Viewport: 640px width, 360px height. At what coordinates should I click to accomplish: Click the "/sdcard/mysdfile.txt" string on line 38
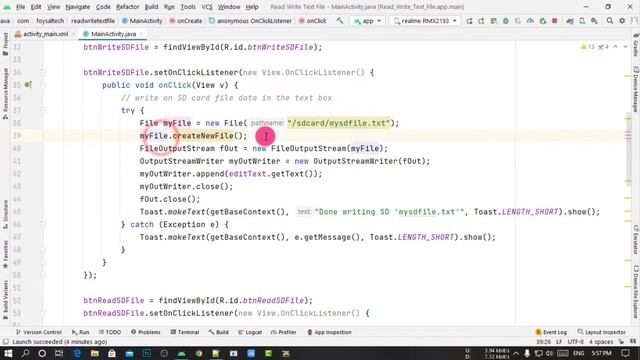click(338, 123)
